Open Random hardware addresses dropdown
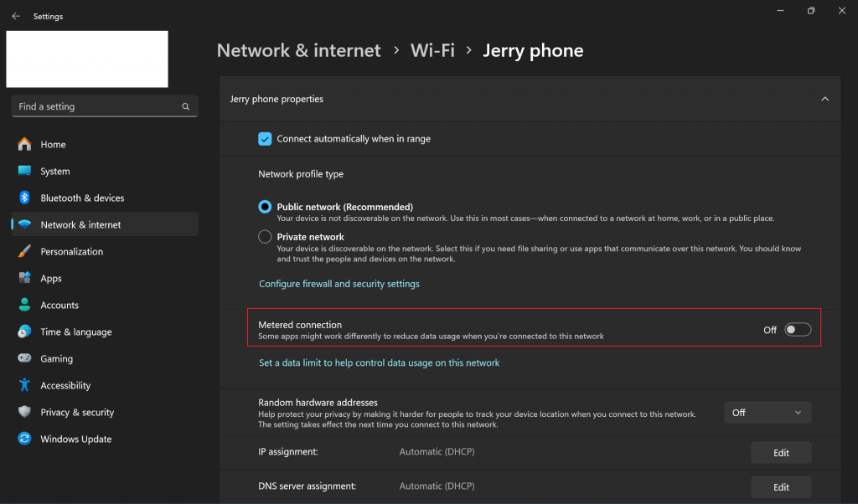 coord(768,413)
